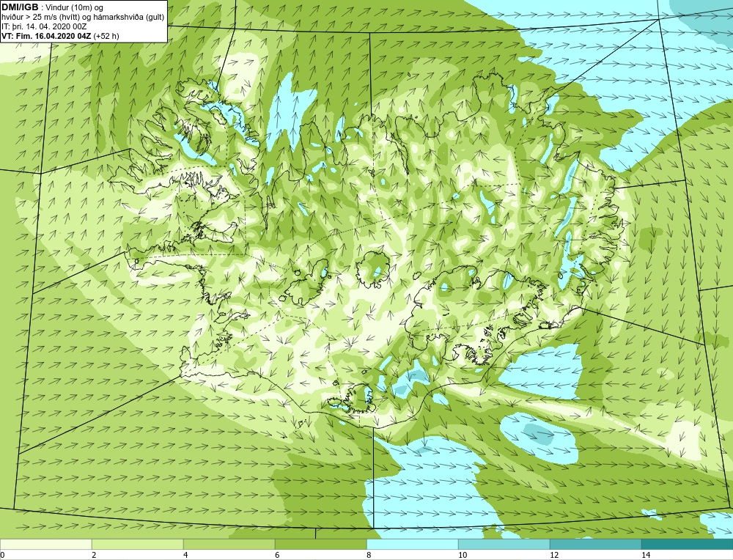Click the 'IT: þri. 14. 04. 2020 00Z' line
The height and width of the screenshot is (560, 733).
point(44,26)
